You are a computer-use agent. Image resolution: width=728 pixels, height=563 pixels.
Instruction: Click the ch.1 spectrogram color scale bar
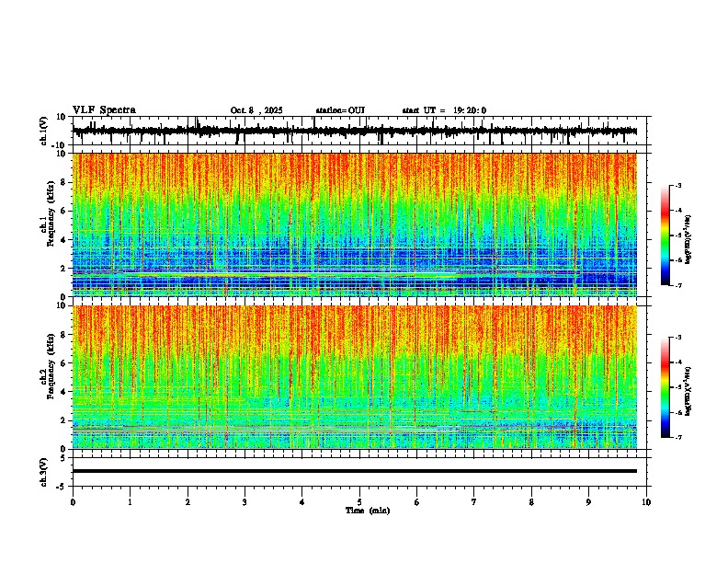pyautogui.click(x=665, y=236)
